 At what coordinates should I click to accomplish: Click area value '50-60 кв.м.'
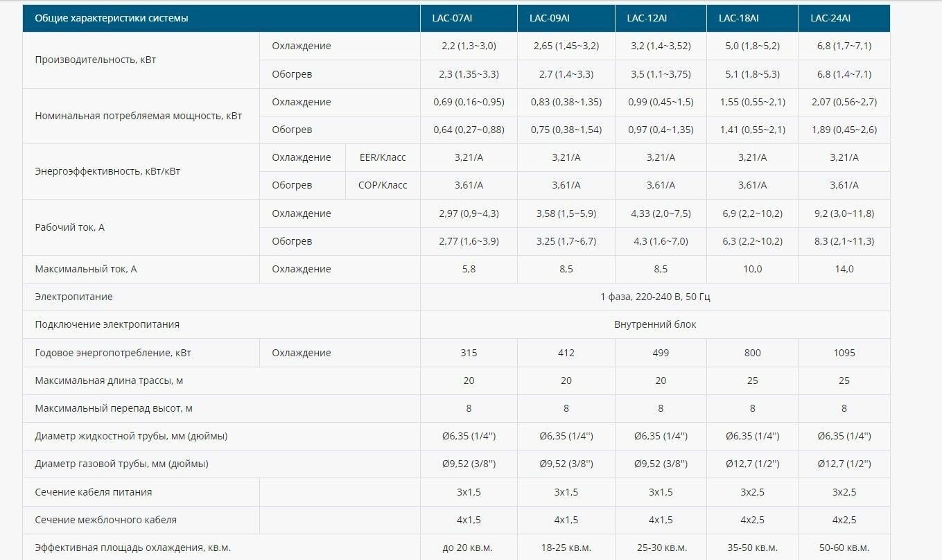(x=844, y=548)
